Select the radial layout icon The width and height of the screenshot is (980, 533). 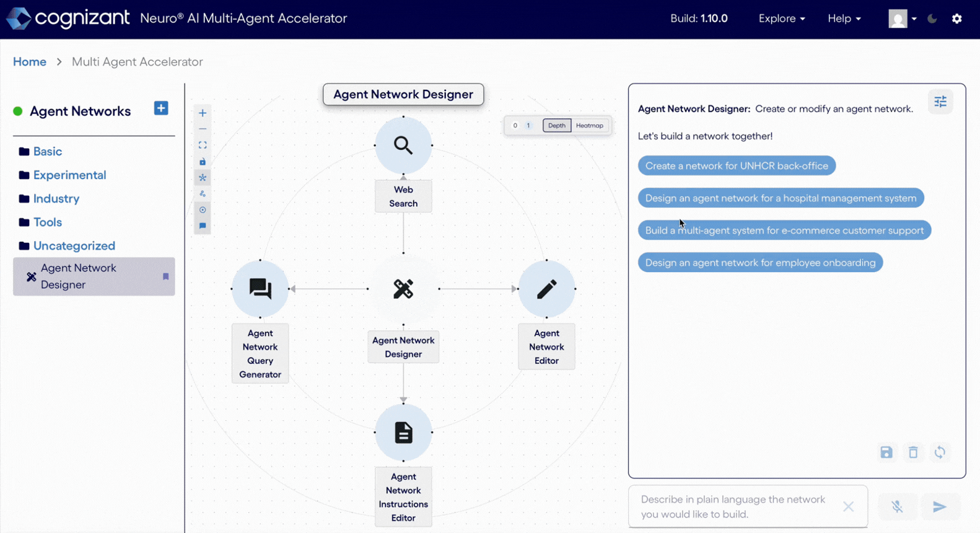203,178
